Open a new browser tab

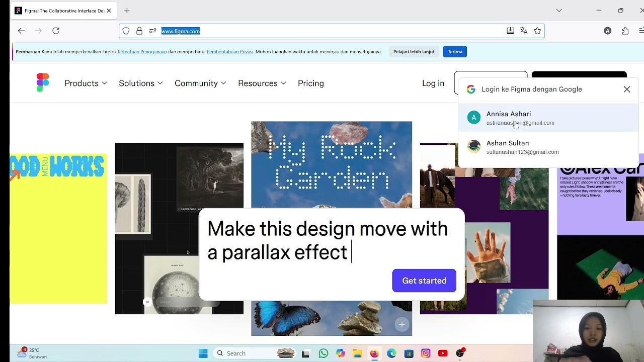coord(127,11)
